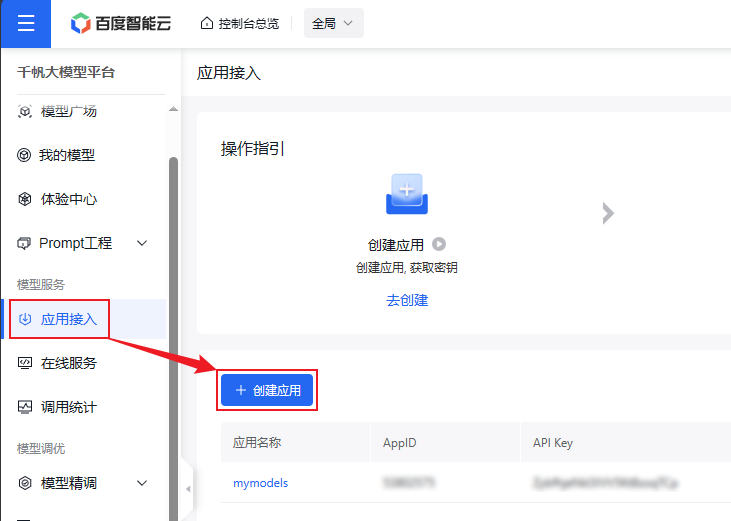Expand the 全局 region dropdown
731x521 pixels.
[x=333, y=23]
